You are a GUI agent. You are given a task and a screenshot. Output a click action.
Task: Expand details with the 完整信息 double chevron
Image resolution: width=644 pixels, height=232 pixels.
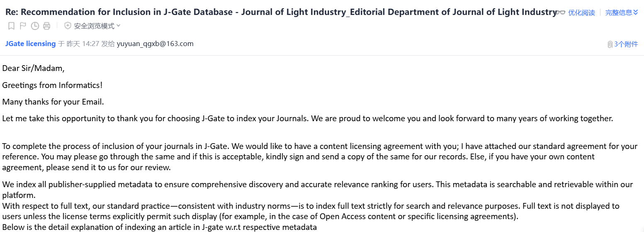(636, 12)
